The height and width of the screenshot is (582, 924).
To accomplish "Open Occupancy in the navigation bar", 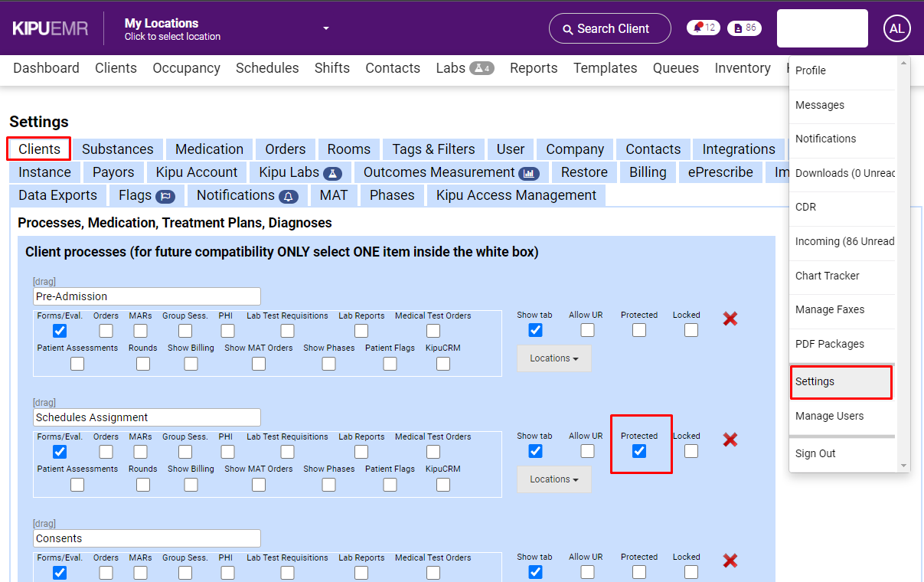I will click(x=187, y=68).
